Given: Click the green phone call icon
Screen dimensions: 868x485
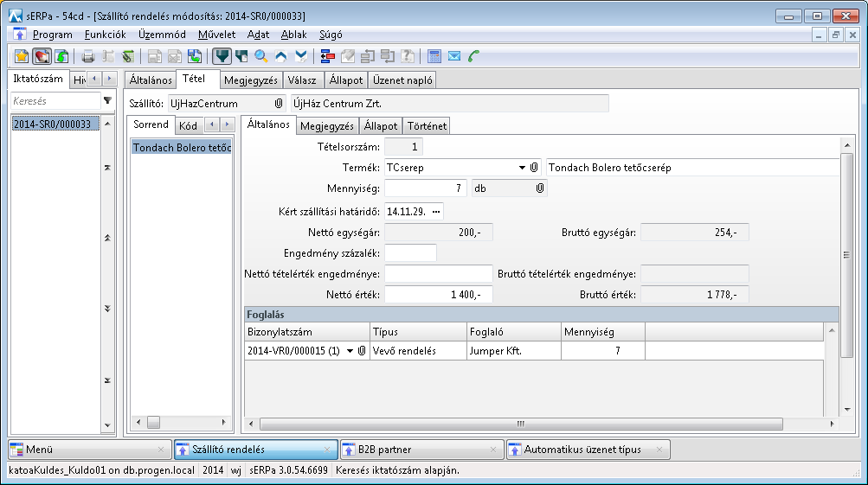Looking at the screenshot, I should 473,56.
